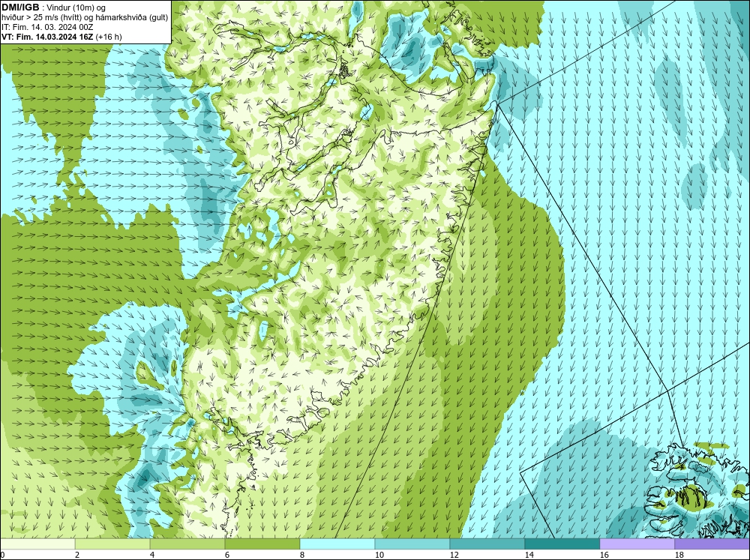Click the 'Vindur (10m) og' title text
Image resolution: width=750 pixels, height=560 pixels.
click(76, 7)
